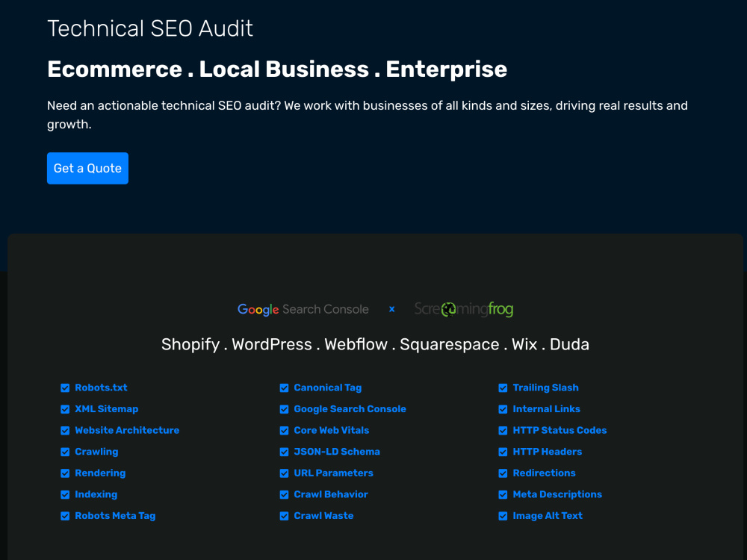
Task: Select the HTTP Headers text
Action: pos(548,452)
